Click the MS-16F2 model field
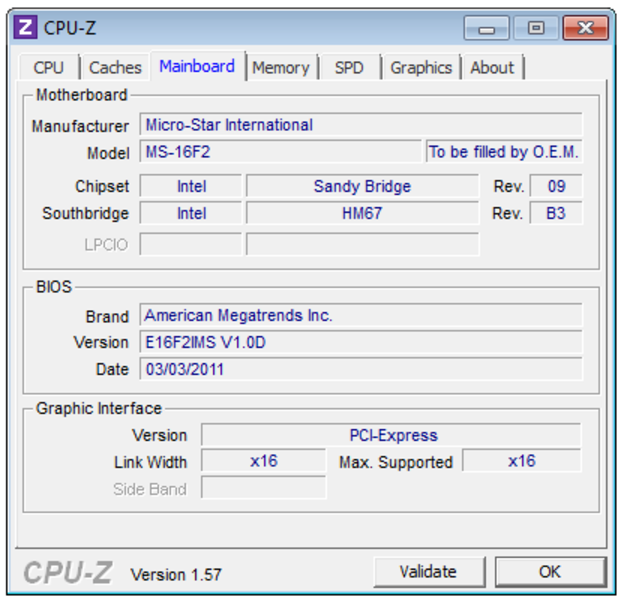 [x=280, y=152]
